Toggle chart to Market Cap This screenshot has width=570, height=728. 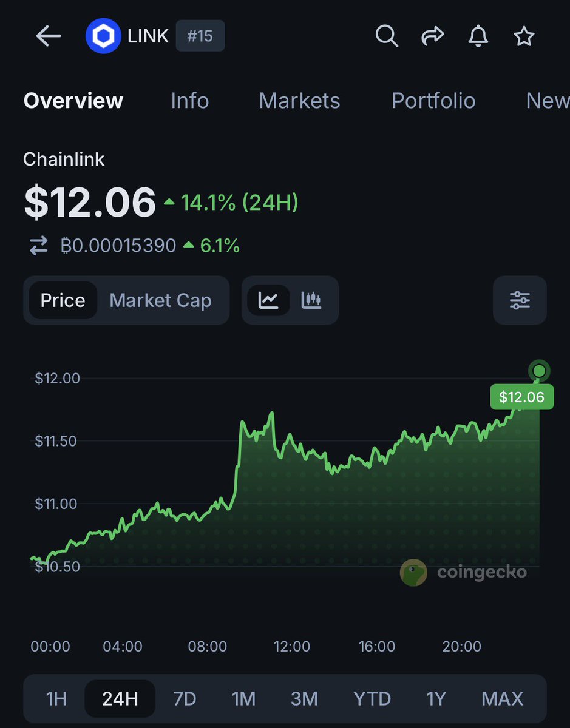[x=160, y=300]
